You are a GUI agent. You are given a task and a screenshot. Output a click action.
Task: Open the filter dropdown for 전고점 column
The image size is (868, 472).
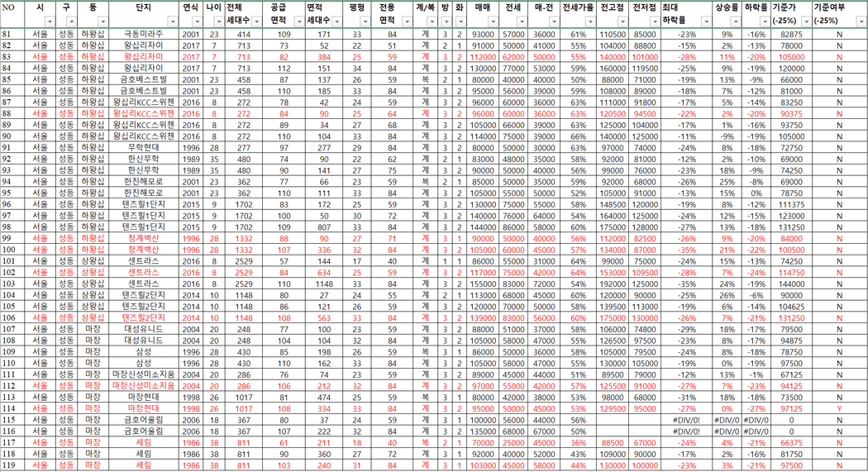622,21
